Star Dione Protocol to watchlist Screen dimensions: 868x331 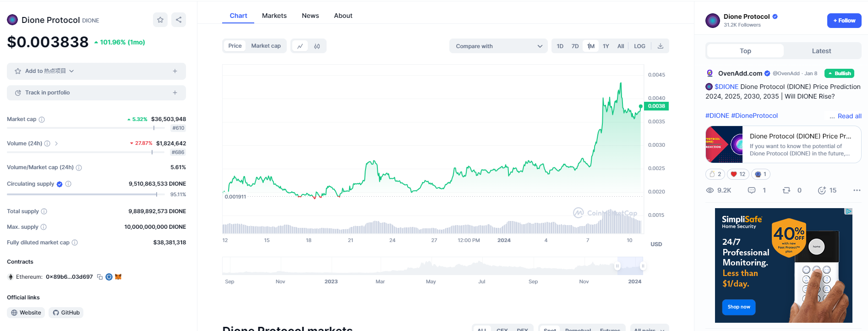[160, 20]
